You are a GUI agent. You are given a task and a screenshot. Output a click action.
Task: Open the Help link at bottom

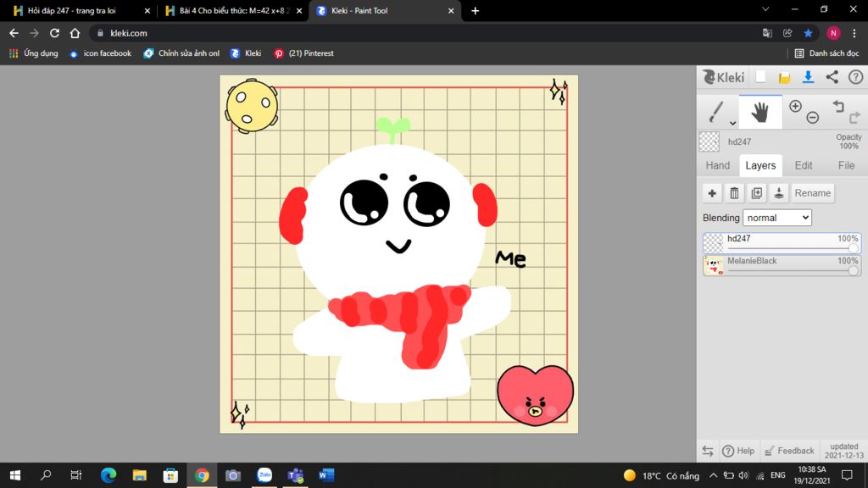738,451
